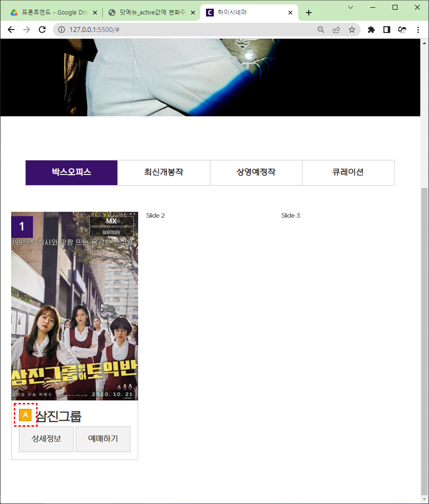Screen dimensions: 429x504
Task: Maximize the Chrome window
Action: [395, 7]
